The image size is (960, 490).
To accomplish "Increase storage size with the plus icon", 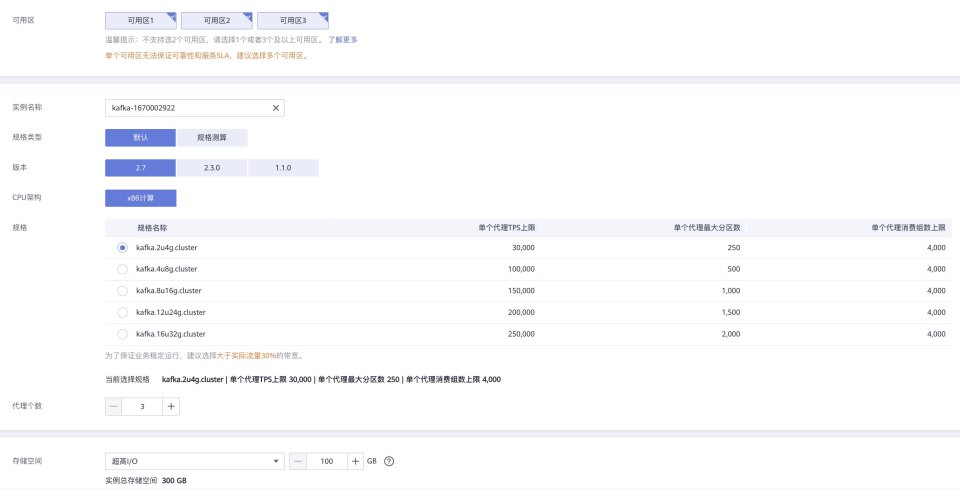I will click(355, 461).
